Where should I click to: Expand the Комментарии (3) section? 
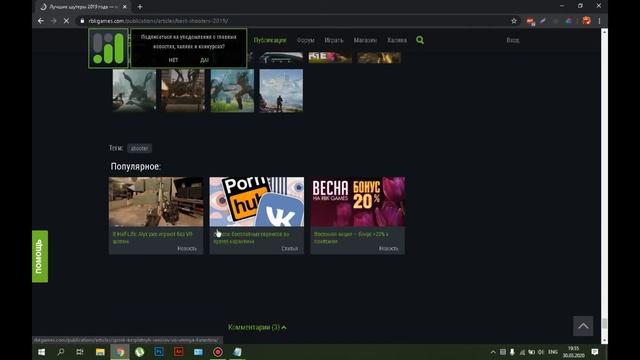[257, 327]
